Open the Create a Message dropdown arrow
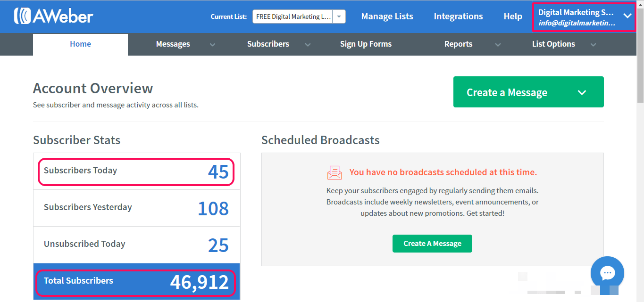The image size is (644, 302). click(582, 92)
